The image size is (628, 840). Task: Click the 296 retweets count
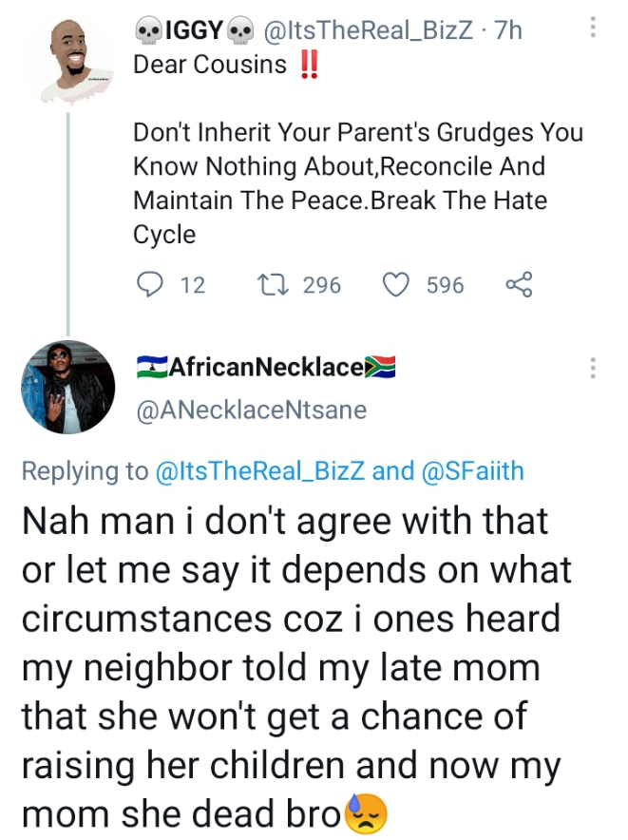tap(321, 284)
